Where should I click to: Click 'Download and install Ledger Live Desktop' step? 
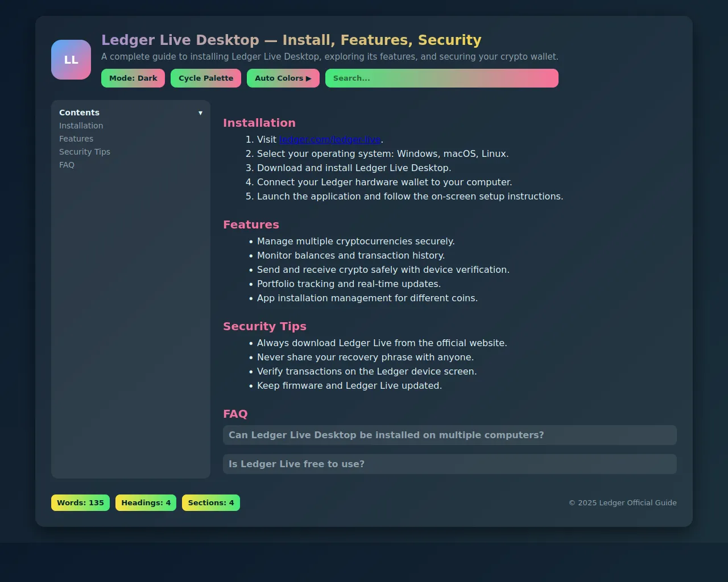(354, 168)
